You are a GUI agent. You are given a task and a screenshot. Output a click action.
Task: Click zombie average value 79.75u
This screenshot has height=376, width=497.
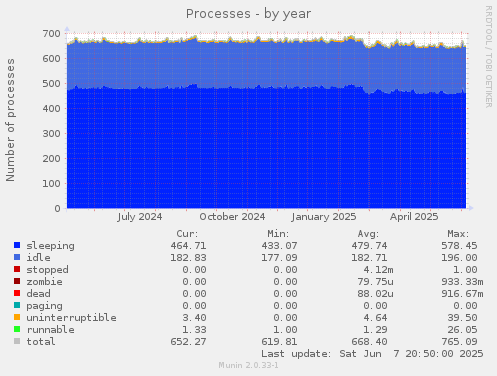(375, 282)
